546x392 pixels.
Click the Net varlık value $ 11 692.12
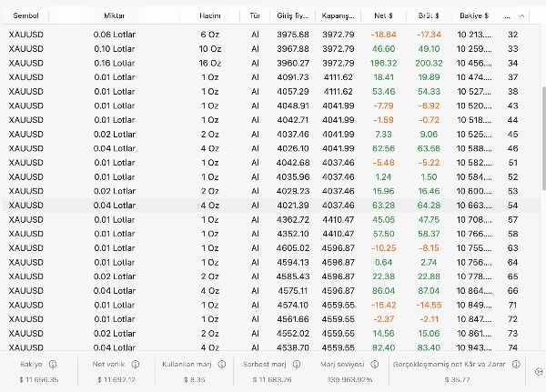coord(117,380)
